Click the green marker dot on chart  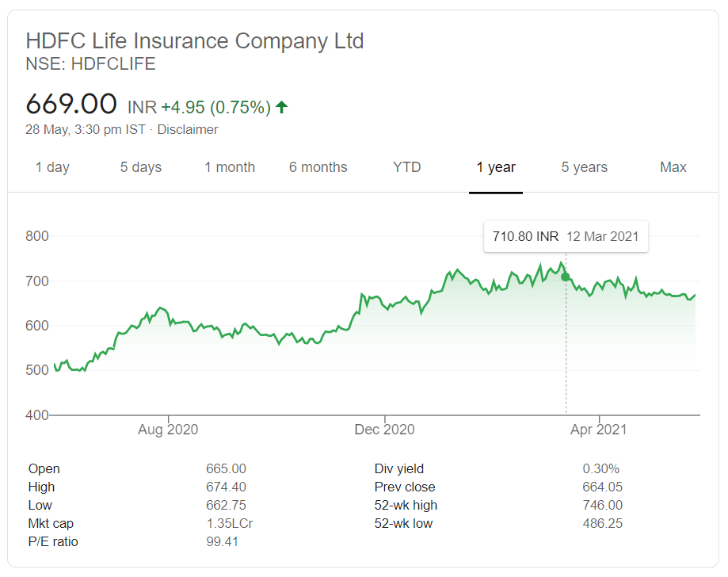click(566, 277)
